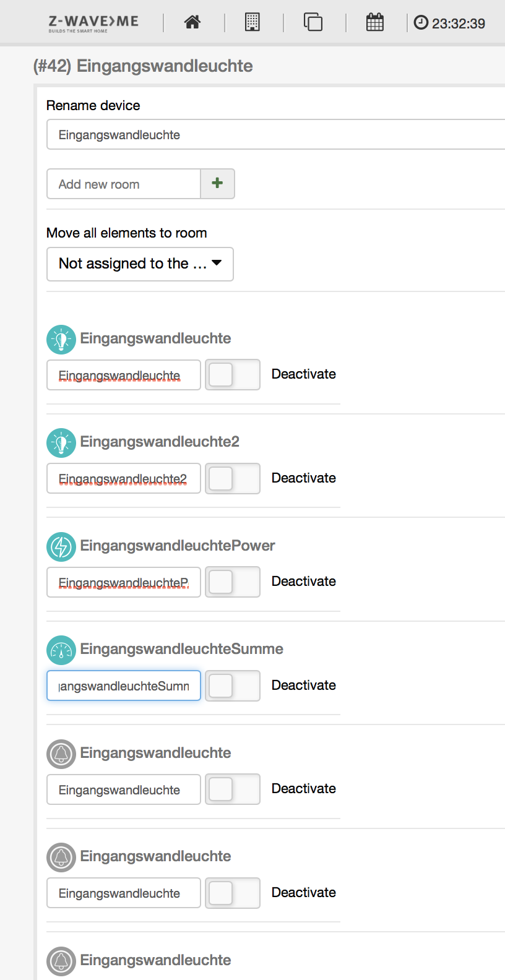Click the clock time display in header
505x980 pixels.
tap(450, 24)
